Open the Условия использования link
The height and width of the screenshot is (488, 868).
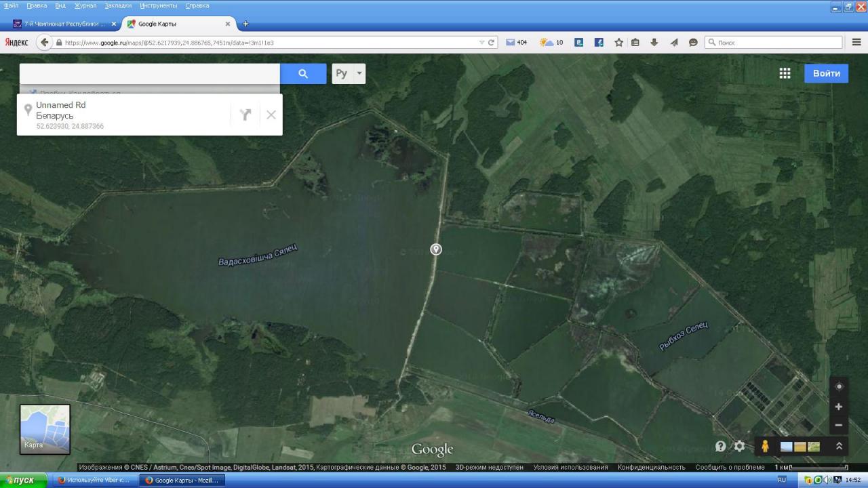coord(570,467)
